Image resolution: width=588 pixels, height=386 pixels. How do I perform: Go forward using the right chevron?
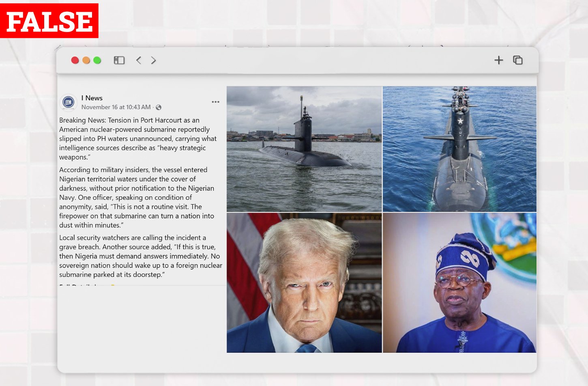pyautogui.click(x=153, y=60)
